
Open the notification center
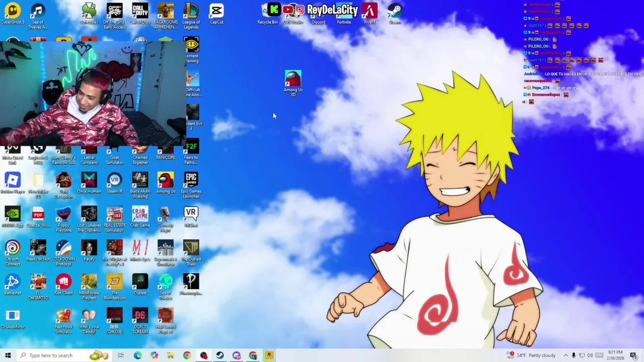633,355
